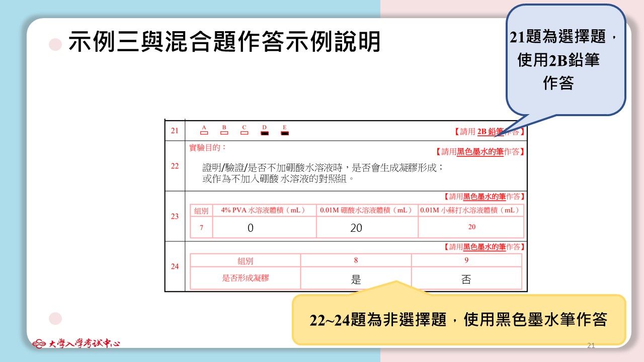Click the slide title 示例三與混合題作答示例說明

coord(224,42)
